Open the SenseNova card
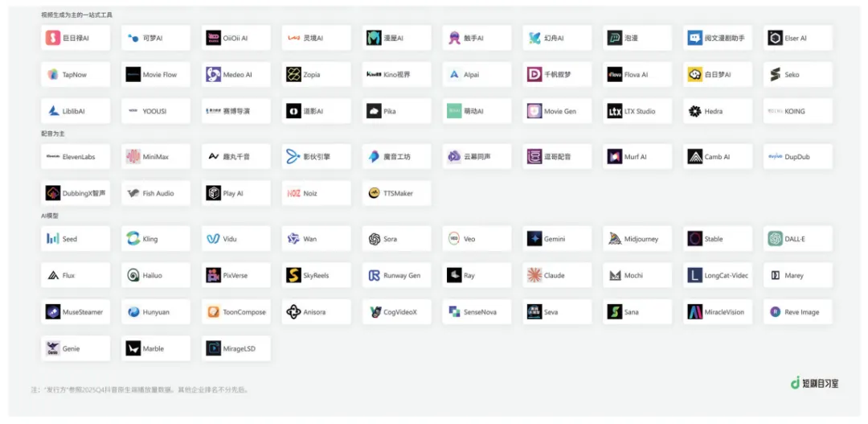The height and width of the screenshot is (424, 868). 477,311
